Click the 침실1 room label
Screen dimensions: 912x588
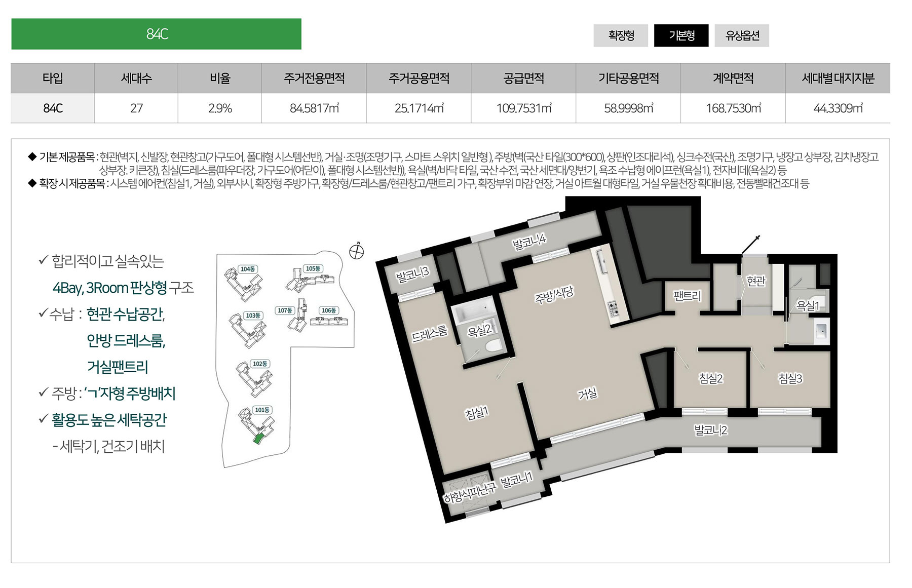[477, 413]
